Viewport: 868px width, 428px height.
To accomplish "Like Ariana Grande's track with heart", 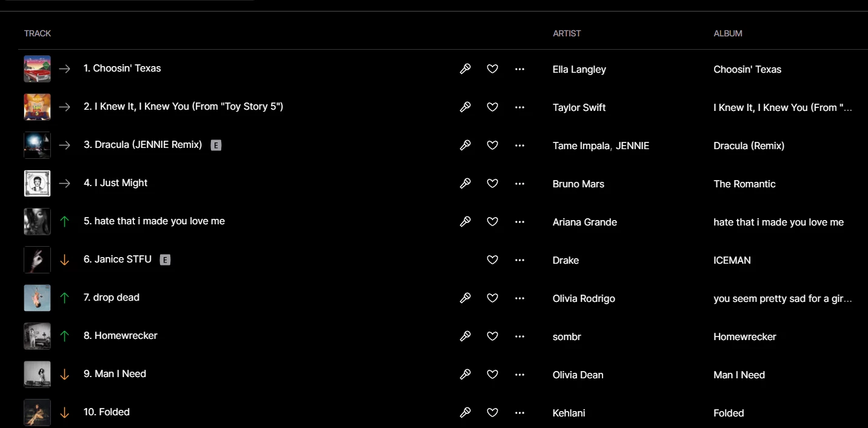I will pos(492,222).
